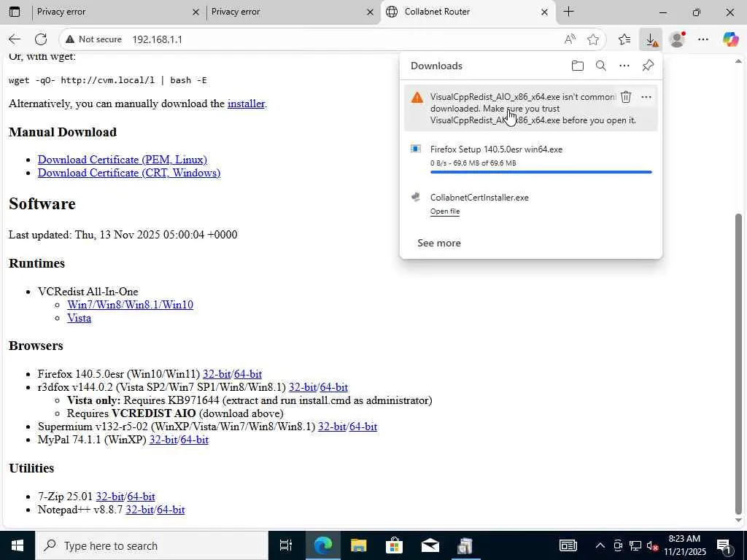747x560 pixels.
Task: Click the taskbar search box
Action: click(x=152, y=545)
